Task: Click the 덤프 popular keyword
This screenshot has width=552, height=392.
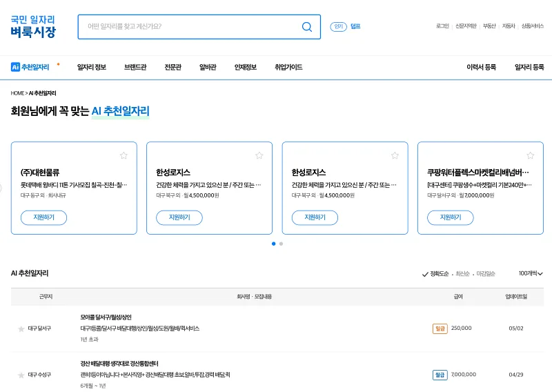Action: point(355,26)
